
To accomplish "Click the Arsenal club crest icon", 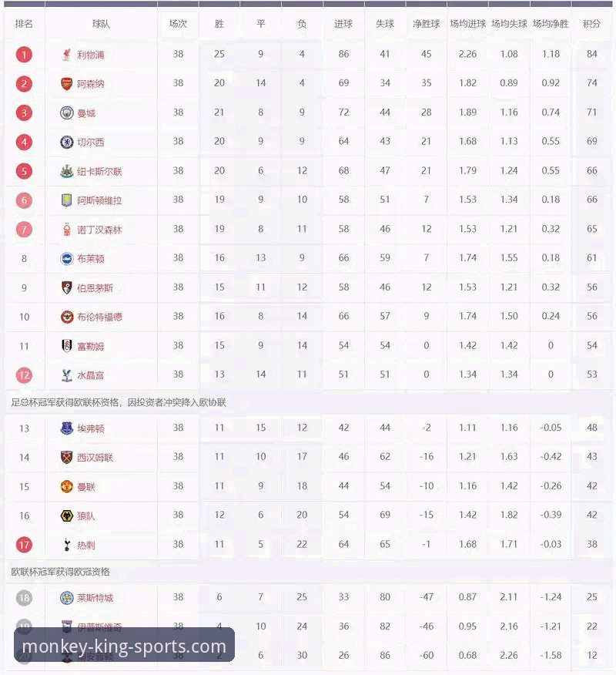I will click(x=67, y=84).
